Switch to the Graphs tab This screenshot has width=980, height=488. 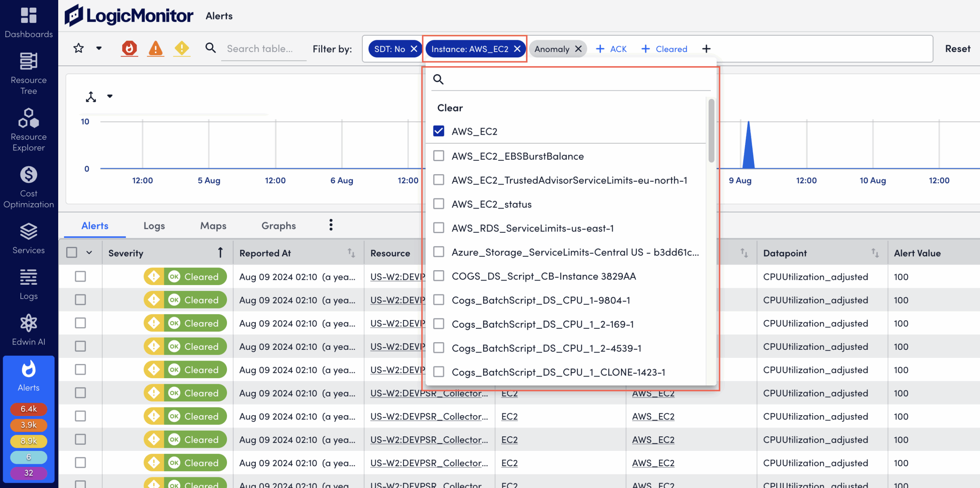278,226
